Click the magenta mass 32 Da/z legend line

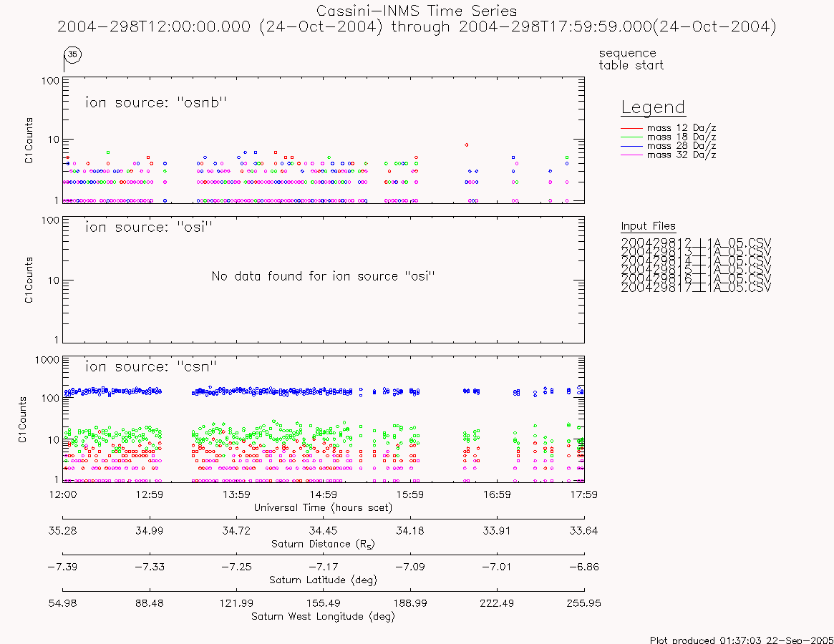(x=631, y=155)
